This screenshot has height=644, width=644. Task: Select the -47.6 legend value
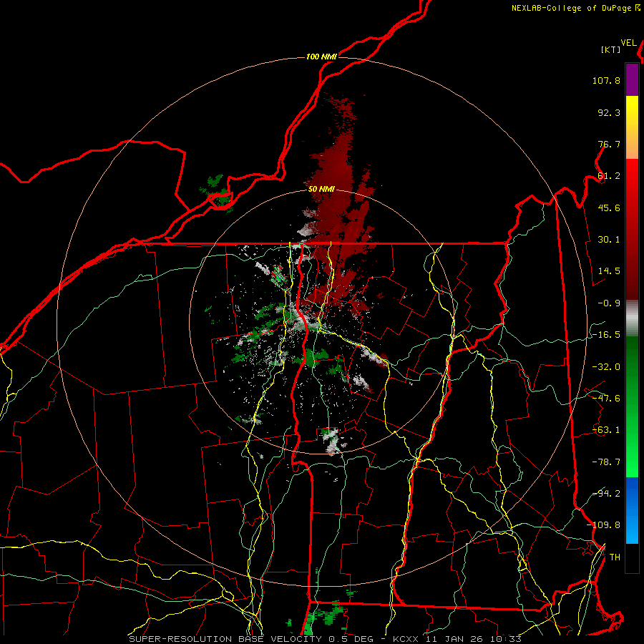click(x=606, y=399)
